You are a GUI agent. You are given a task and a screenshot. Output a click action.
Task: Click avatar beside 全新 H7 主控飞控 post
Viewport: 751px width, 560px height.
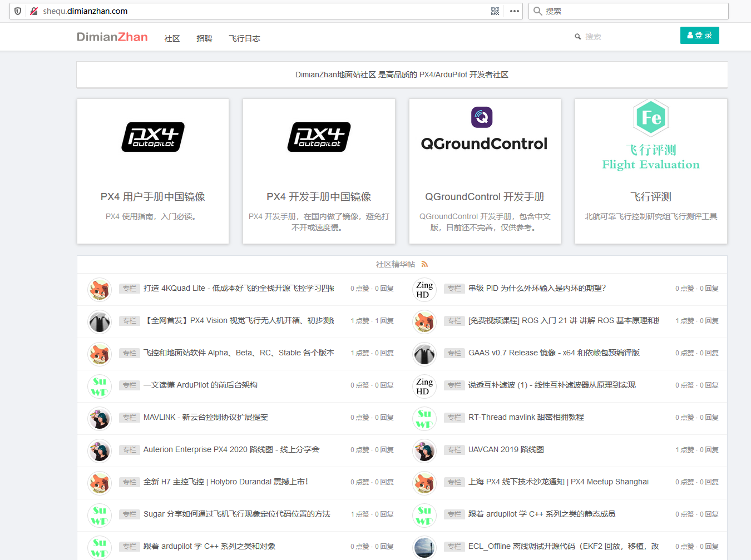point(100,483)
